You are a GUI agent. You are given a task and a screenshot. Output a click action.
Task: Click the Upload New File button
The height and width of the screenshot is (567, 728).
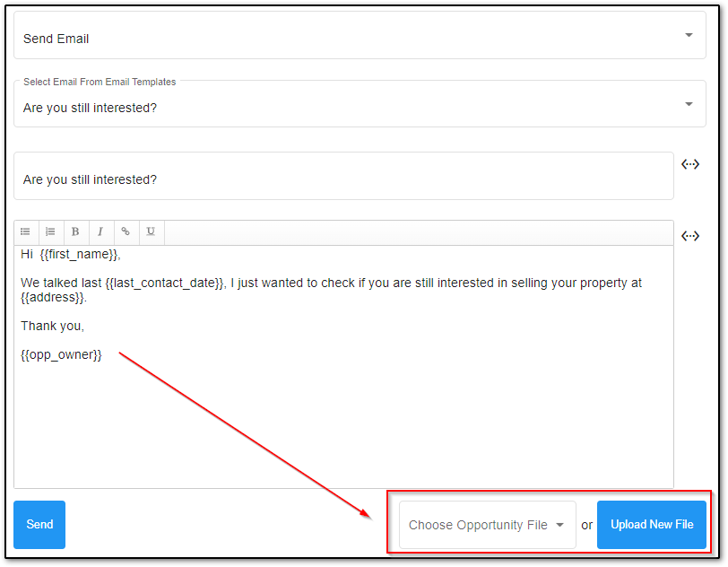(652, 525)
